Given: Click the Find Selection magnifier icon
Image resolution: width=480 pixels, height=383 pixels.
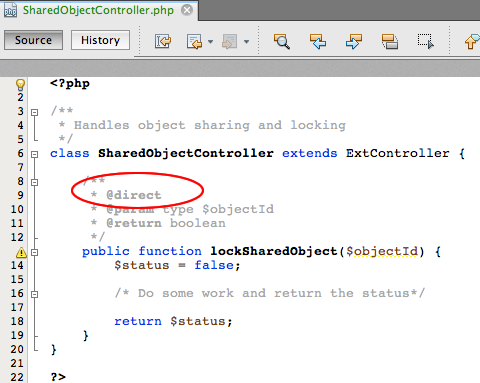Looking at the screenshot, I should (282, 41).
